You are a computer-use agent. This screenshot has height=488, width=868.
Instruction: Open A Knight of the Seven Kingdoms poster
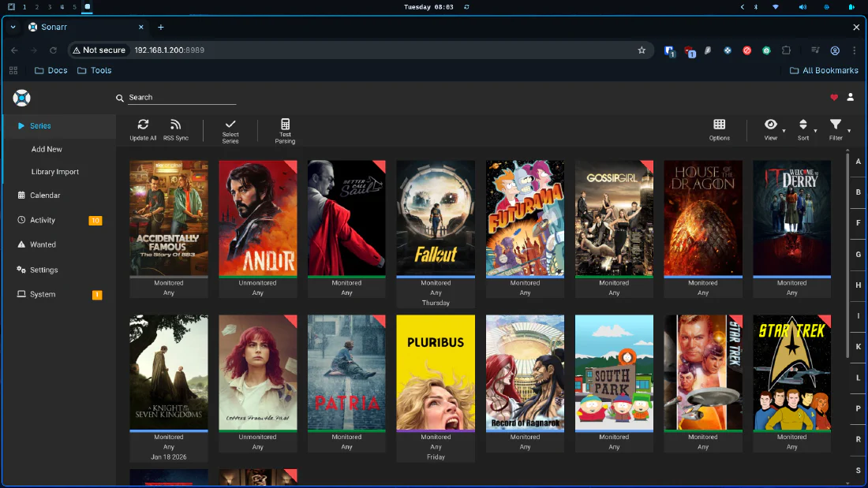[x=169, y=372]
